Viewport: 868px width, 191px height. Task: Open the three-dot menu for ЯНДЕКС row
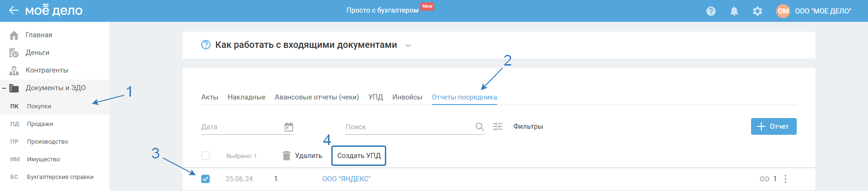(786, 179)
